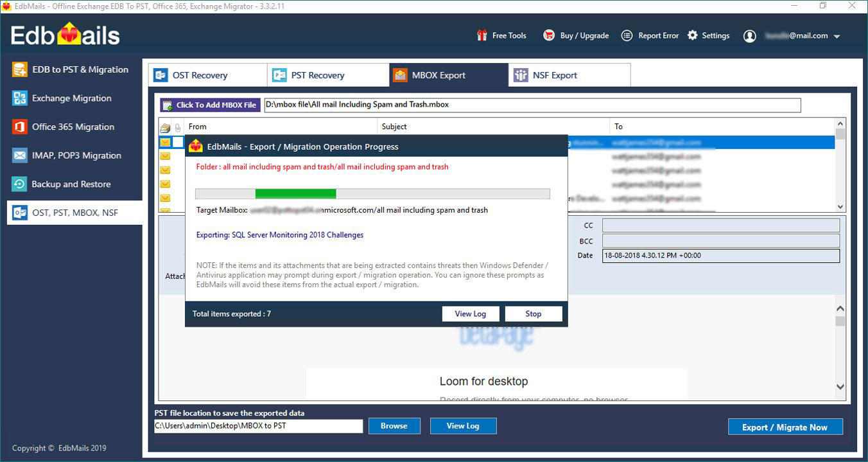Click the IMAP POP3 envelope icon
Viewport: 868px width, 462px height.
point(20,155)
